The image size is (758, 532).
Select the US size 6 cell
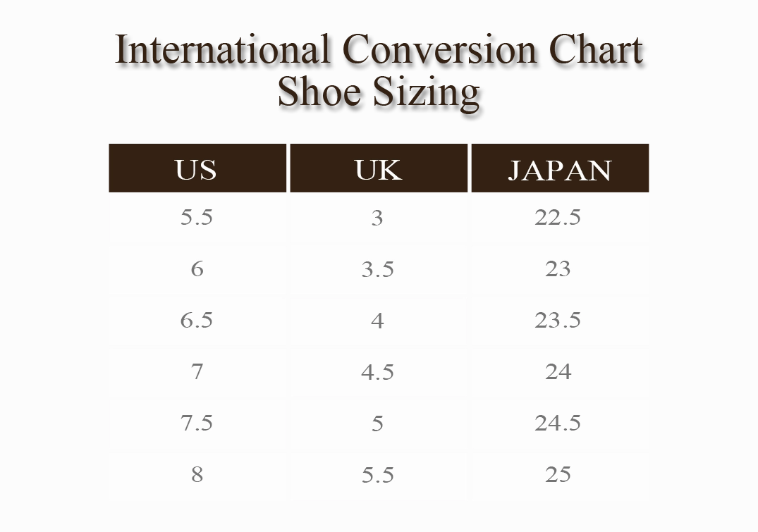(x=197, y=269)
